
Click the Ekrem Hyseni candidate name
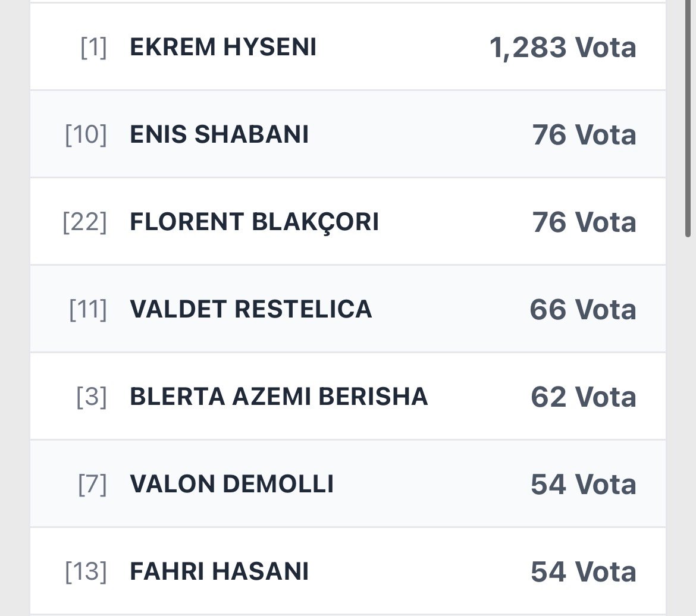pyautogui.click(x=222, y=48)
